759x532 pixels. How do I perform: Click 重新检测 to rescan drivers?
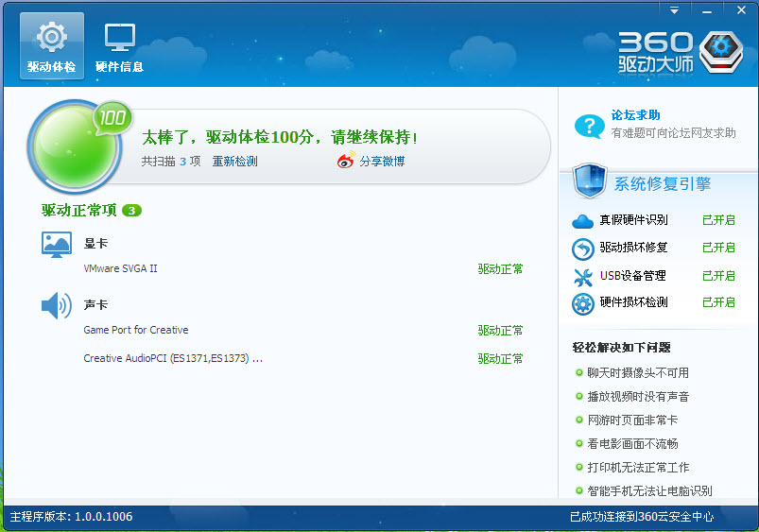pyautogui.click(x=234, y=162)
